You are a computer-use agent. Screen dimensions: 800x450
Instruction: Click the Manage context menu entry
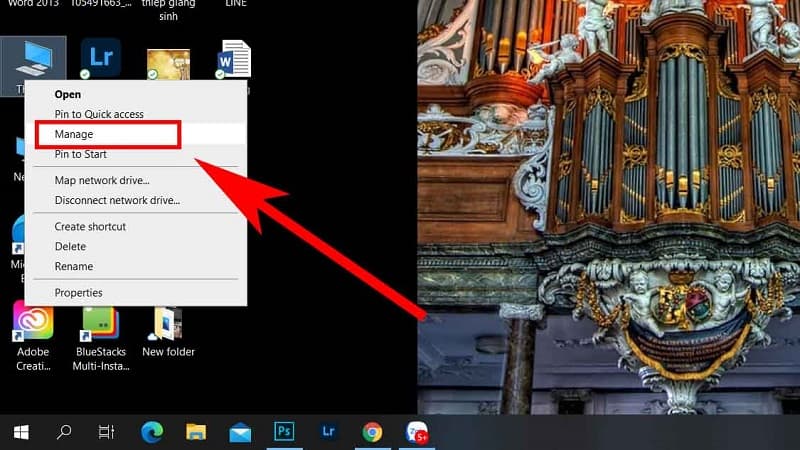[x=74, y=134]
